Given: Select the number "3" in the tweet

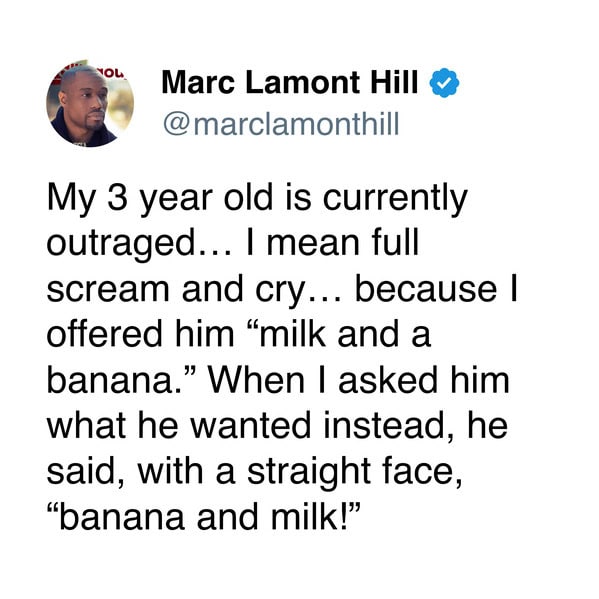Looking at the screenshot, I should point(117,198).
